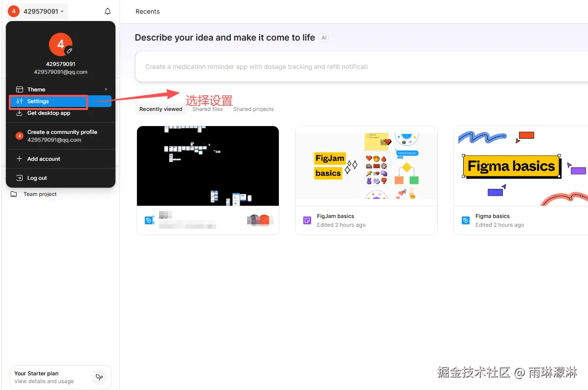Select Get desktop app
Viewport: 588px width, 390px height.
click(x=61, y=113)
